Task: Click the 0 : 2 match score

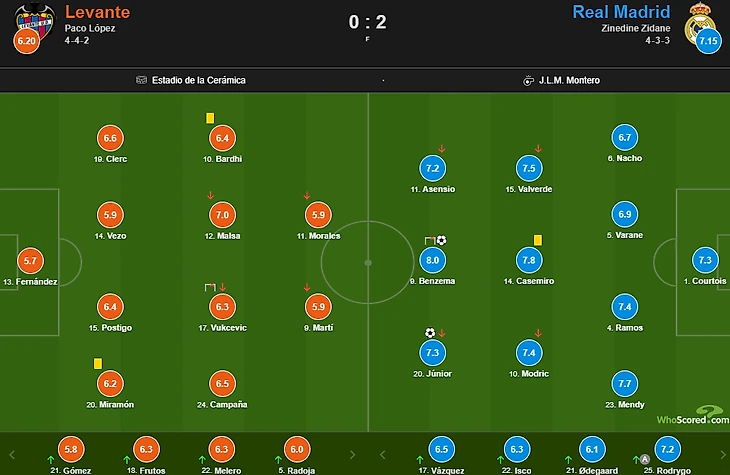Action: pos(366,20)
